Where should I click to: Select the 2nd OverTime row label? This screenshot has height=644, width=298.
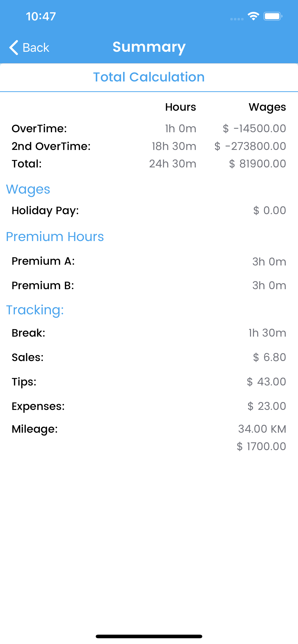point(51,146)
